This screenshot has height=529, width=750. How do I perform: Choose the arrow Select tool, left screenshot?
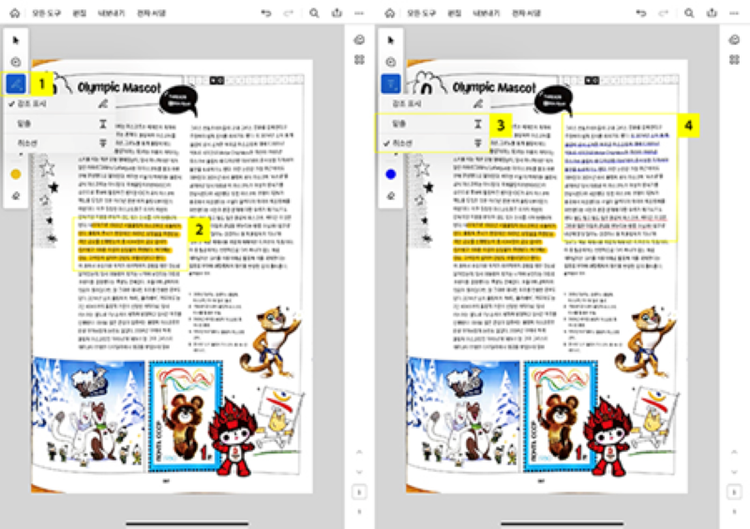(x=16, y=40)
